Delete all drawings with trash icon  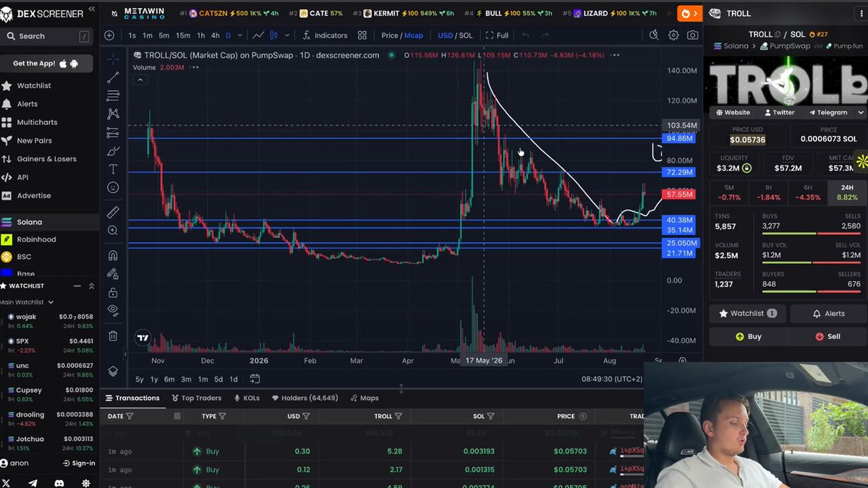coord(113,335)
